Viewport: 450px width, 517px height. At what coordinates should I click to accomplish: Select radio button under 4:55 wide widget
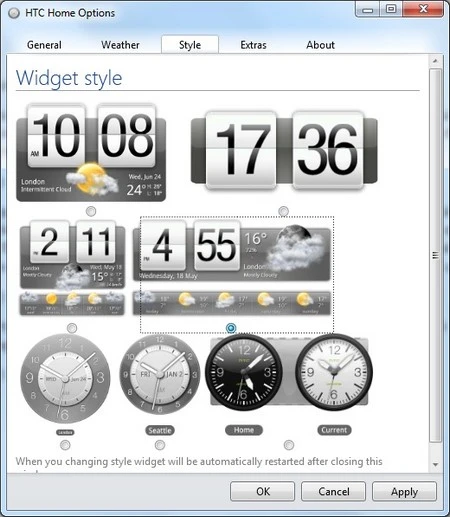[x=231, y=328]
